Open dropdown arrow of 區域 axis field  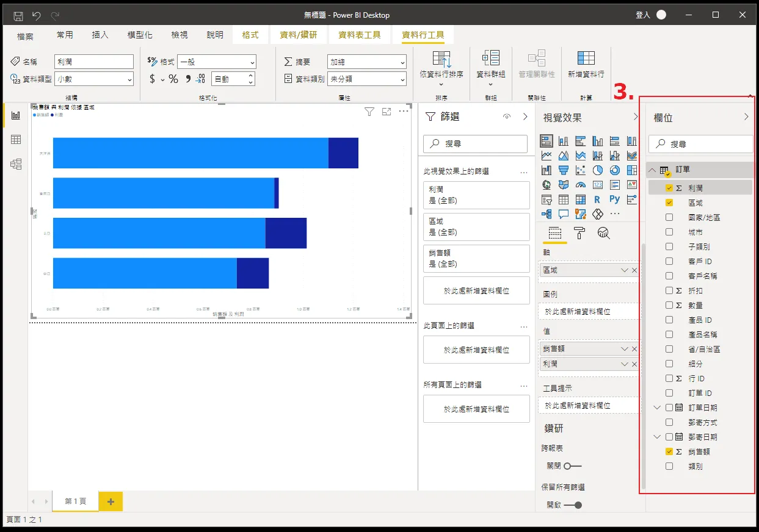pyautogui.click(x=624, y=270)
